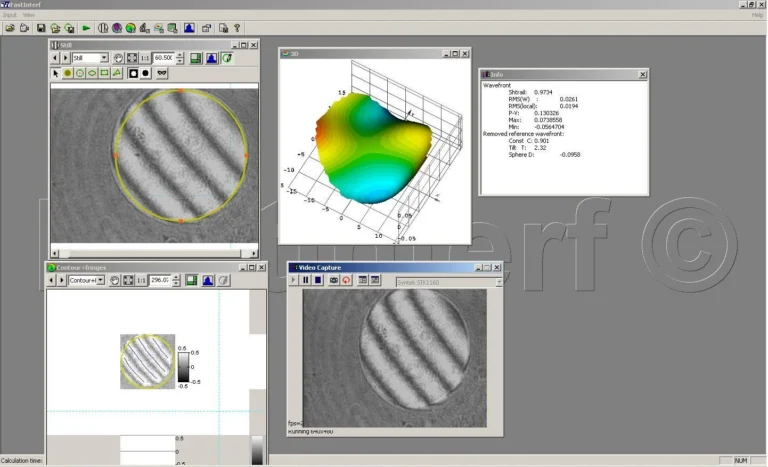The image size is (768, 467).
Task: Click the purple sphere icon in main toolbar
Action: [117, 28]
